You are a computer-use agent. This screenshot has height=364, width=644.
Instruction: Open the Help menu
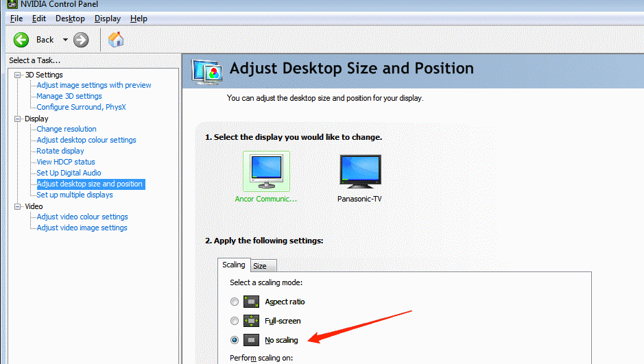tap(139, 19)
